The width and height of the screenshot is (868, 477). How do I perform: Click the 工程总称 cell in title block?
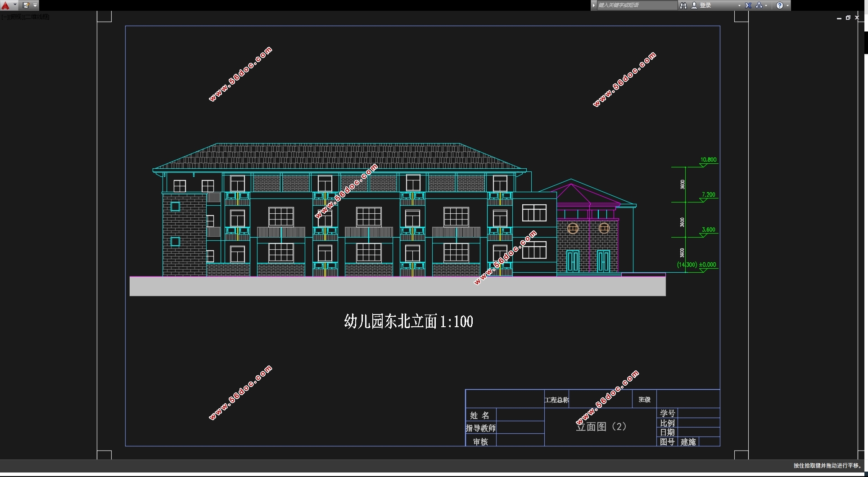click(556, 400)
